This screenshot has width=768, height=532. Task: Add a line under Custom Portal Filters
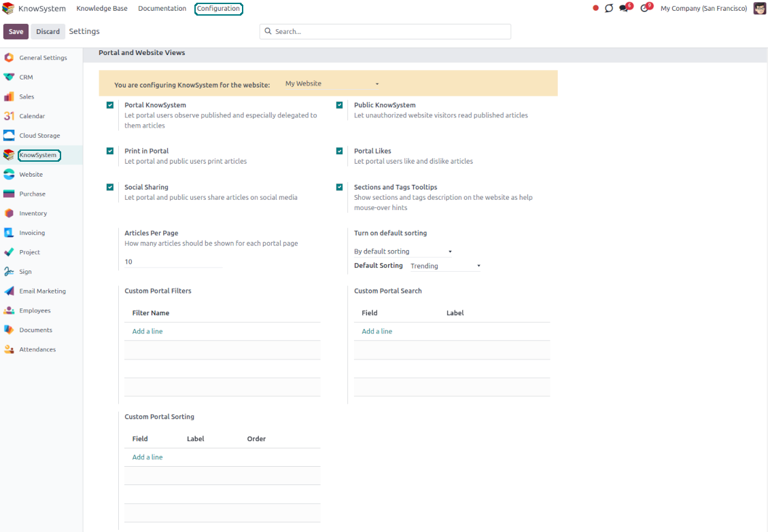147,332
